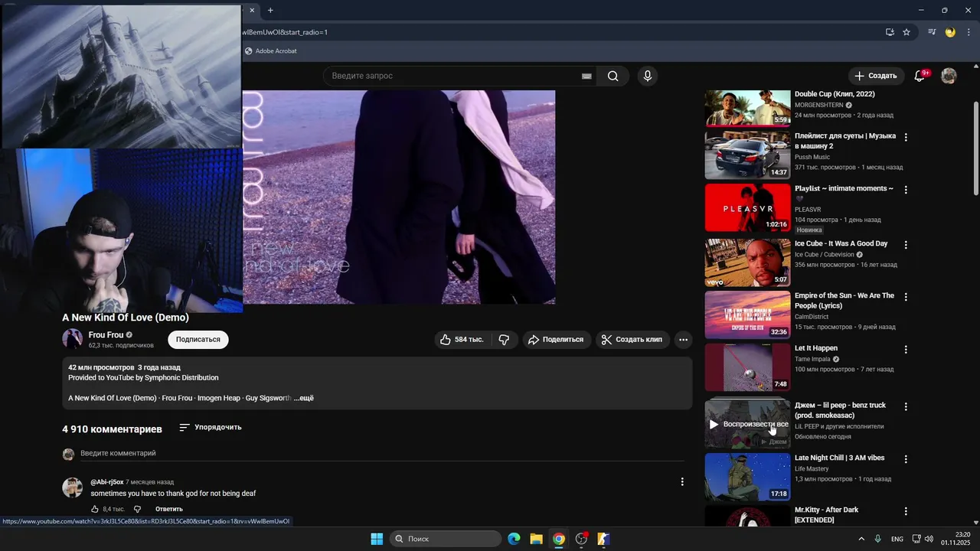Like the video with 584 тыс.
Viewport: 980px width, 551px height.
462,339
